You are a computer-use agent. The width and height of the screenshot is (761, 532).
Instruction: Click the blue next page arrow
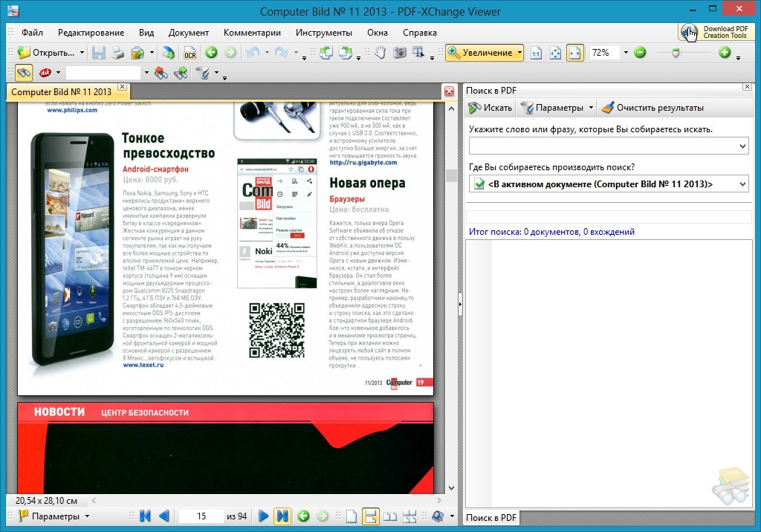tap(263, 516)
